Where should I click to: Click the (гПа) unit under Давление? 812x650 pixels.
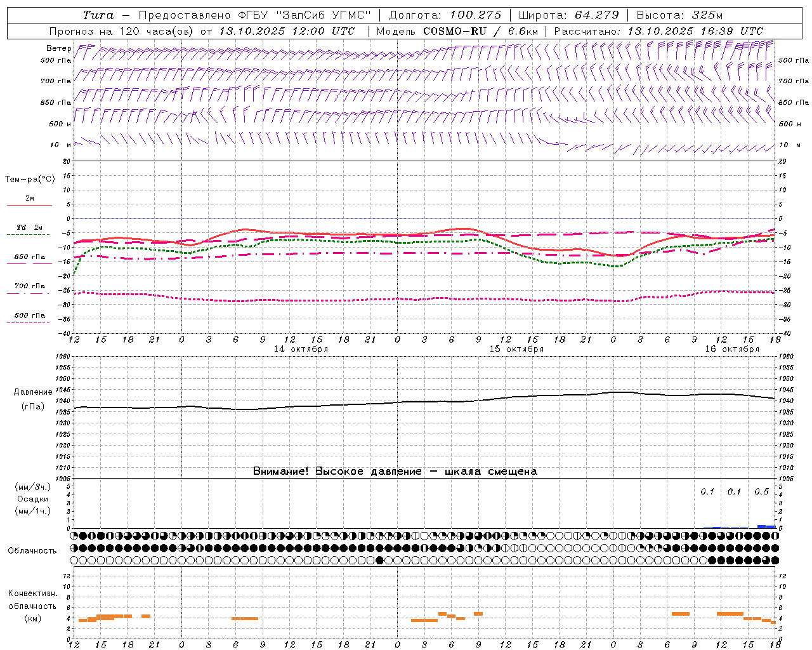[32, 407]
